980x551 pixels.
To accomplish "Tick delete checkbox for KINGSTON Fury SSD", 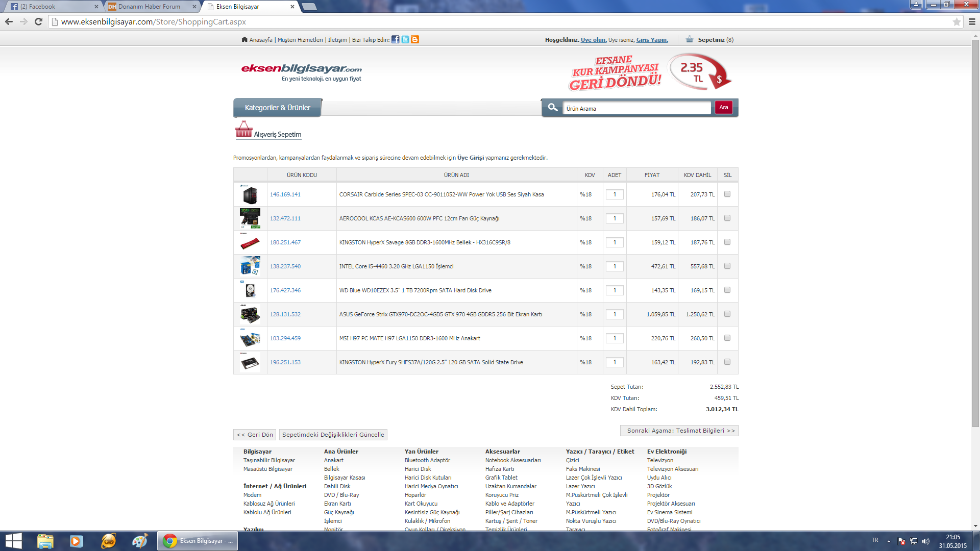I will pyautogui.click(x=727, y=362).
